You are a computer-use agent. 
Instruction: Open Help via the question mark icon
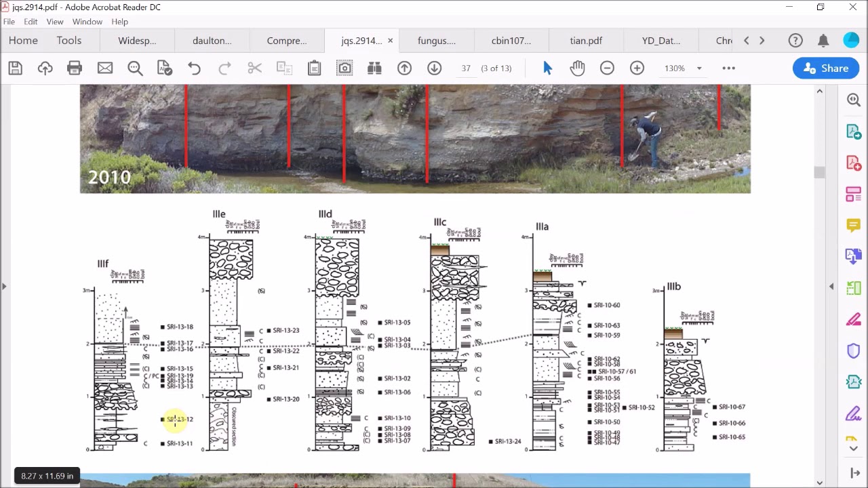coord(795,41)
